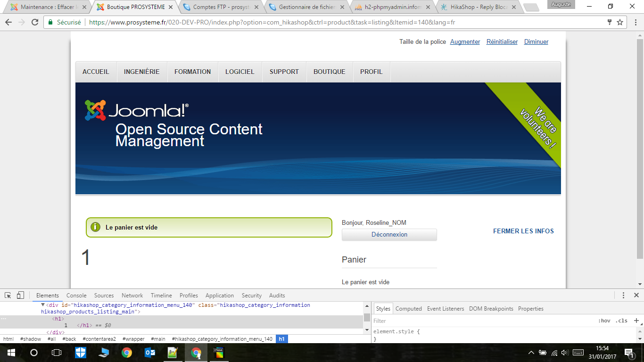Open the DevTools Application tab
This screenshot has width=644, height=362.
(220, 296)
